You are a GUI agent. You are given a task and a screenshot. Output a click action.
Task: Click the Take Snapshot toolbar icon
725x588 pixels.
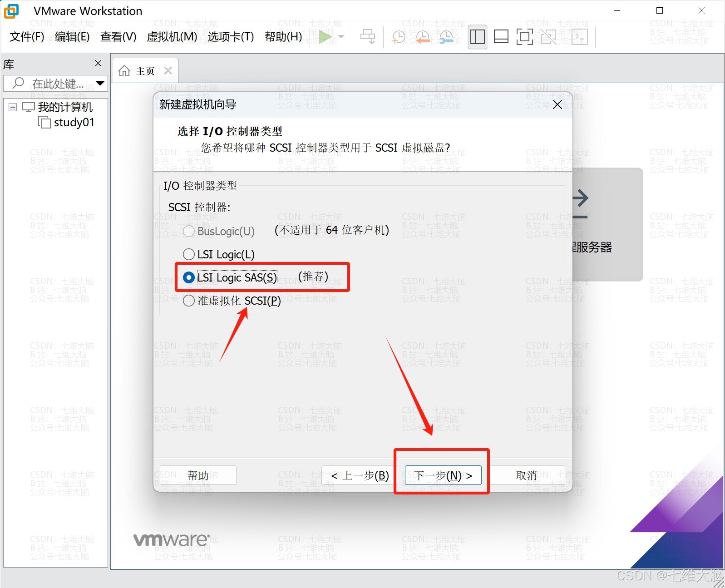[x=398, y=37]
